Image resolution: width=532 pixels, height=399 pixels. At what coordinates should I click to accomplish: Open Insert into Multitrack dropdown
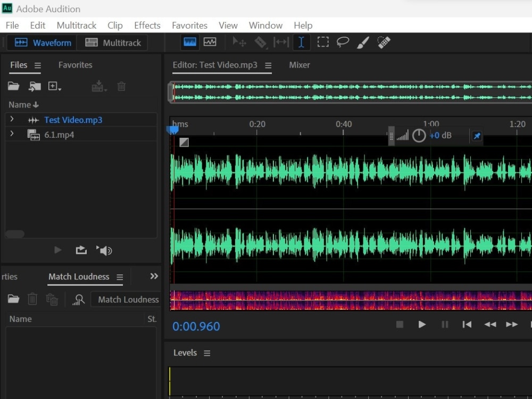click(x=99, y=87)
